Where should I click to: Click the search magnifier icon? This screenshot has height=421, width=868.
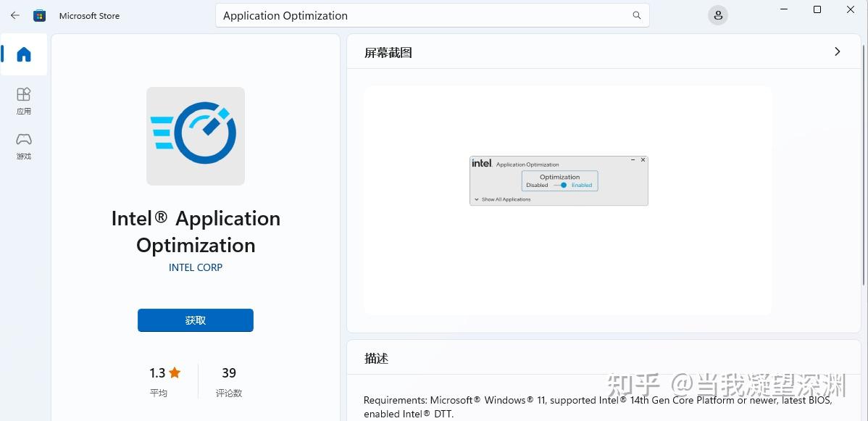(635, 15)
